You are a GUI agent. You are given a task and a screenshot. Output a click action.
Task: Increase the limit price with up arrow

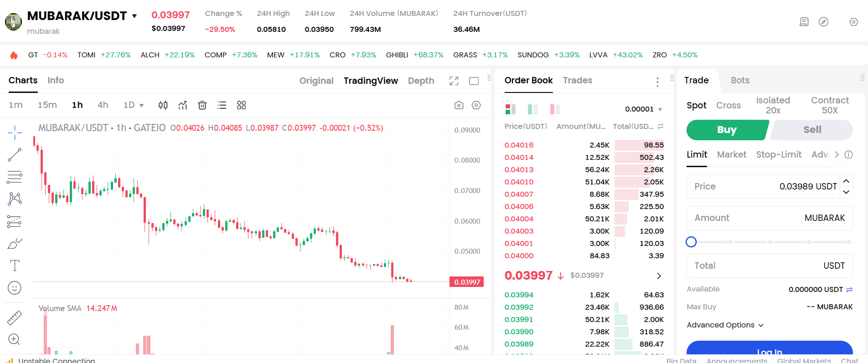[x=846, y=181]
